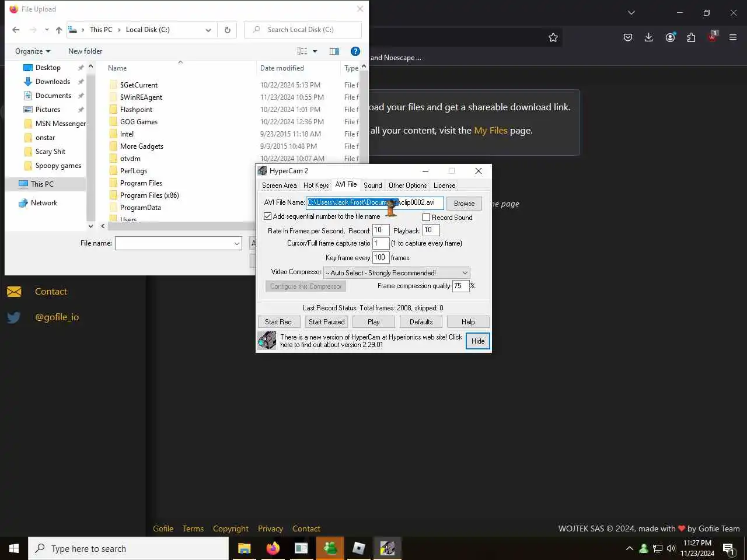Open recent locations dropdown arrow

[46, 30]
